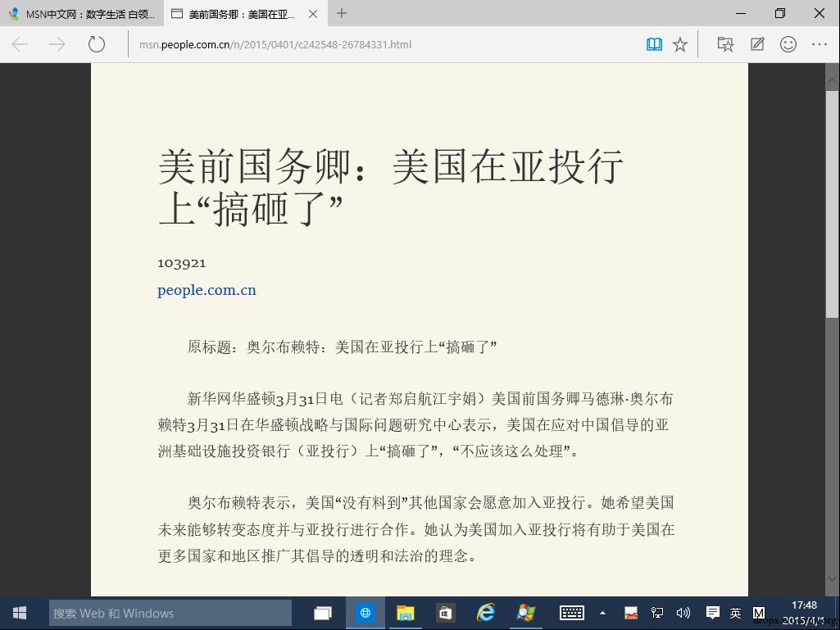Click the 搜索 Web 和 Windows search box
Image resolution: width=840 pixels, height=630 pixels.
tap(170, 613)
